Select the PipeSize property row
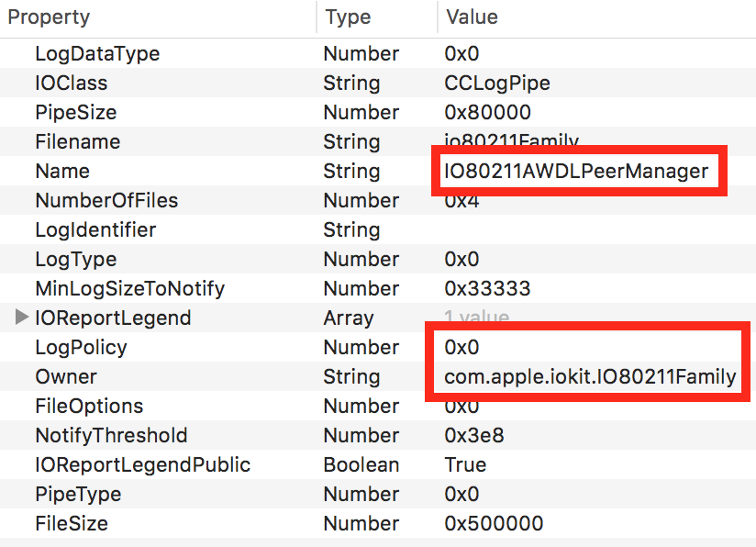The image size is (756, 547). [x=75, y=112]
